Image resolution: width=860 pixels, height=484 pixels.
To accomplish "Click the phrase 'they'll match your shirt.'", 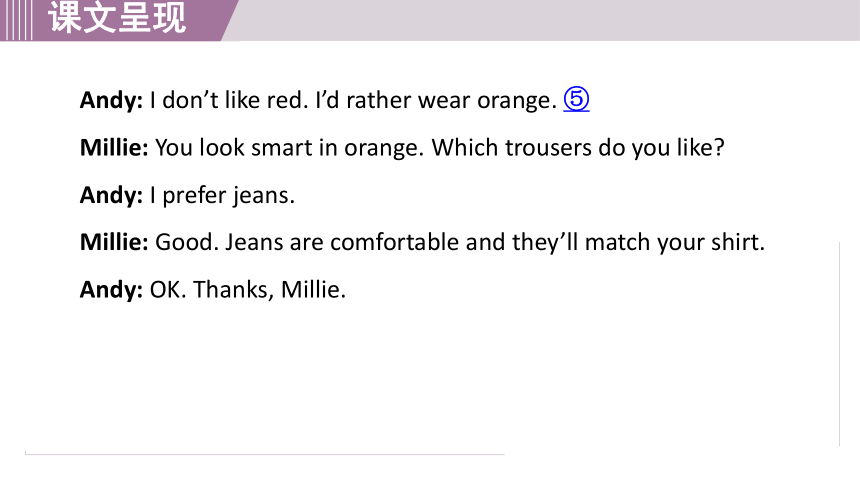I will pyautogui.click(x=638, y=242).
